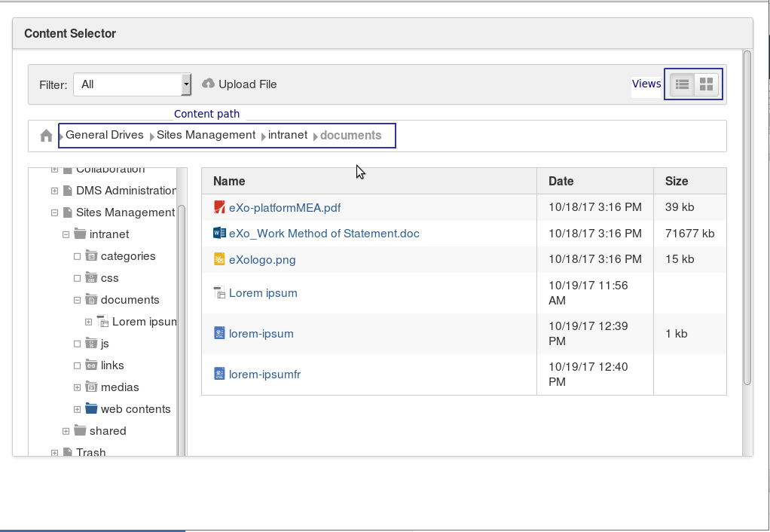The image size is (770, 532).
Task: Click the css node toggle box
Action: tap(77, 278)
